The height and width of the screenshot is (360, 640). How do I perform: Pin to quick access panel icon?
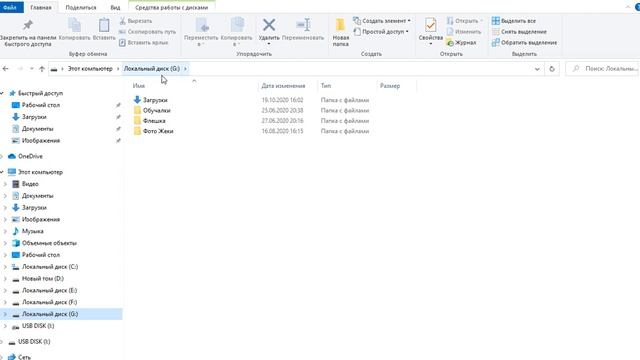tap(28, 25)
